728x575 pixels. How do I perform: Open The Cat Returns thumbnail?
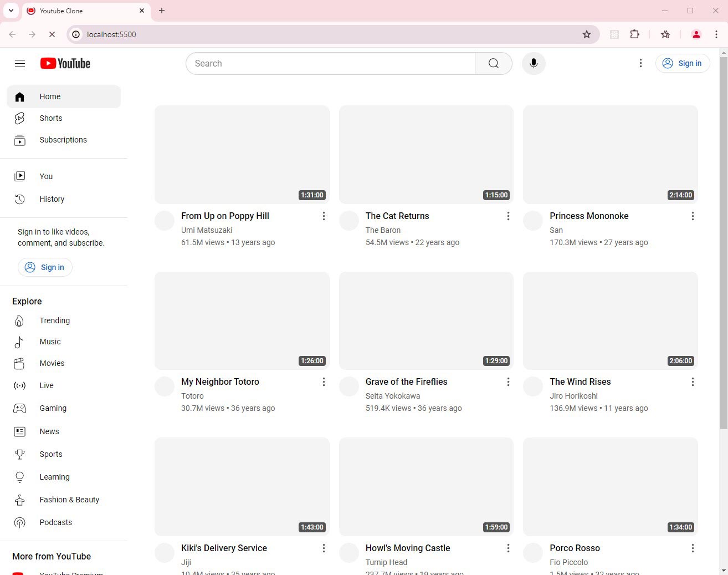(426, 155)
